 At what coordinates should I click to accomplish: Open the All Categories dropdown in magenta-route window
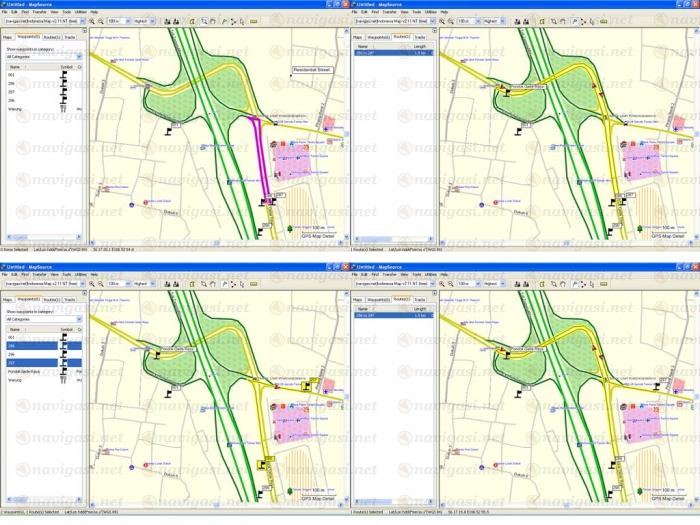coord(42,56)
